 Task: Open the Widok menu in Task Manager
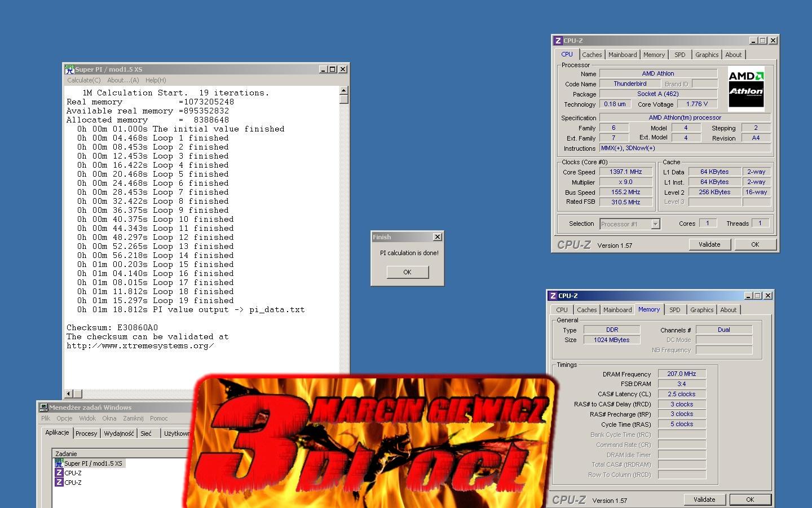pos(87,418)
